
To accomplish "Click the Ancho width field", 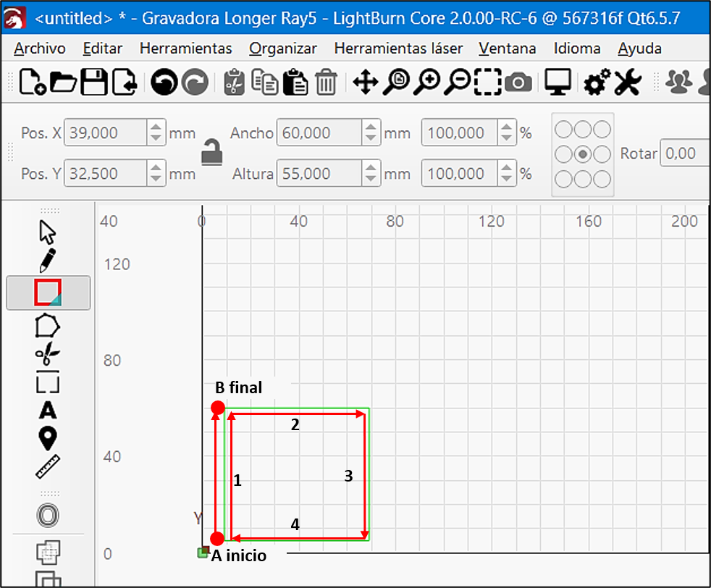I will coord(319,133).
